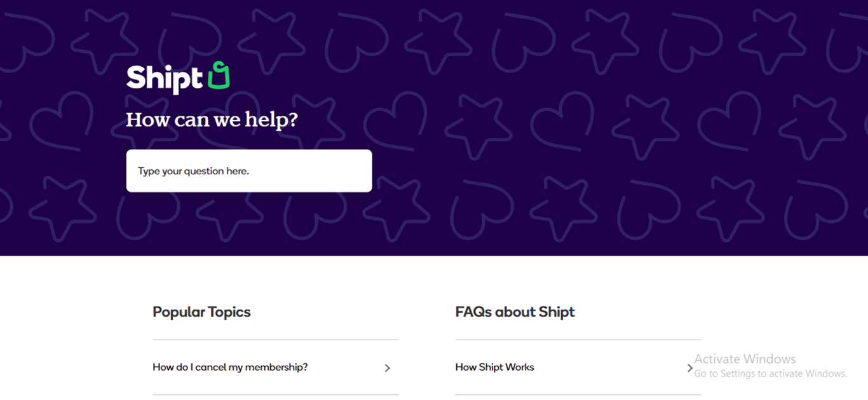Click the green shopping bag logo icon
Image resolution: width=868 pixels, height=400 pixels.
tap(218, 76)
